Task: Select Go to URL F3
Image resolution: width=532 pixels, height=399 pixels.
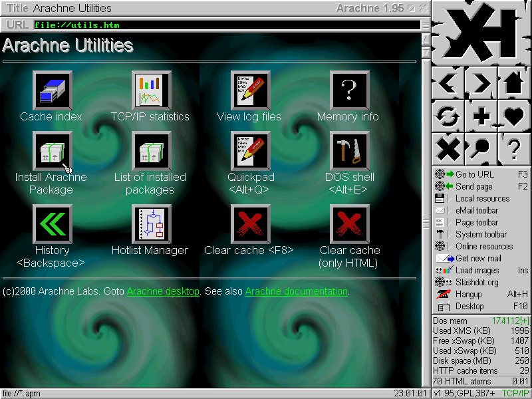Action: pos(481,174)
